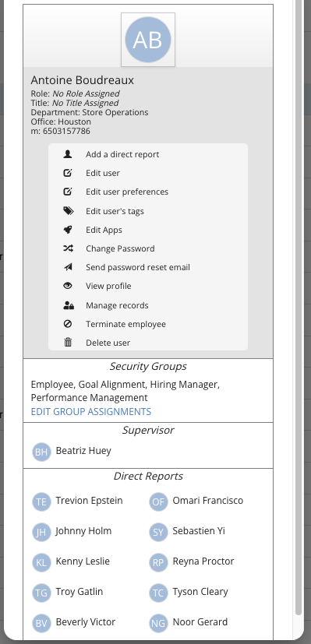Open Trevion Epstein's name

pyautogui.click(x=89, y=500)
